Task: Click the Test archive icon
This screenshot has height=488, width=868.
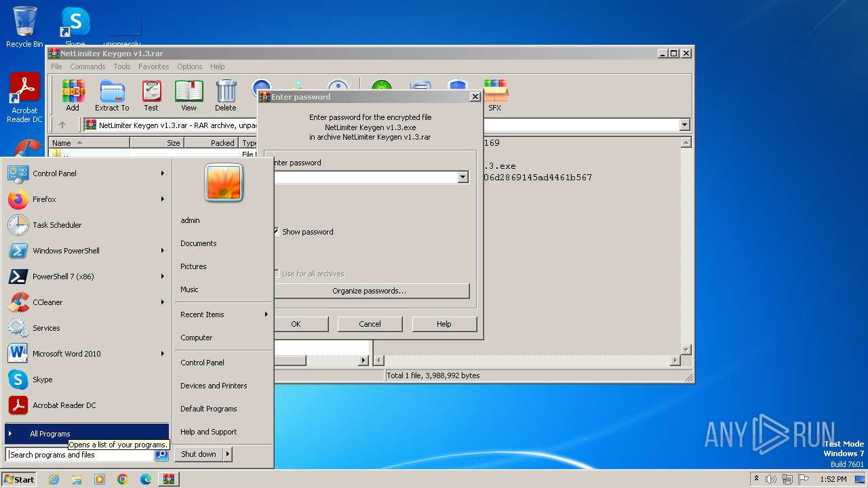Action: [x=151, y=96]
